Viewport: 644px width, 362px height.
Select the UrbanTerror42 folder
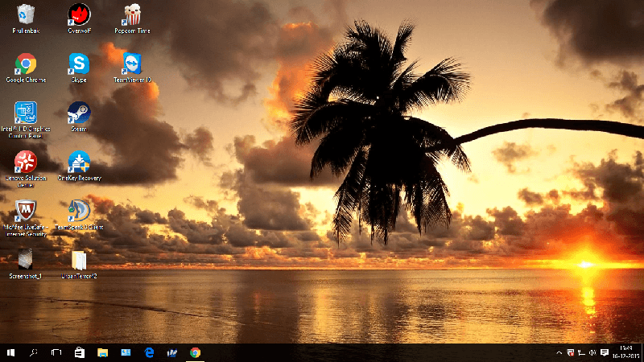[79, 260]
